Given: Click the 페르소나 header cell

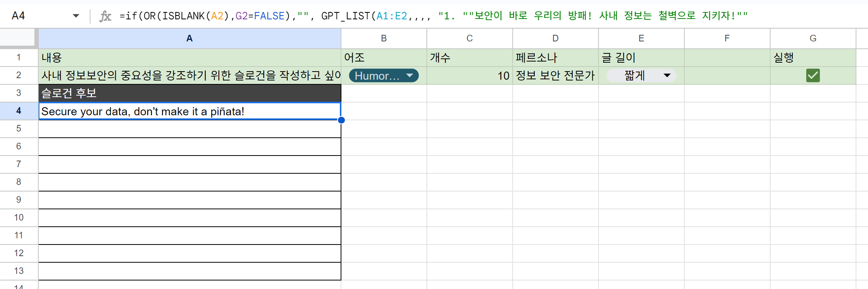Looking at the screenshot, I should coord(556,58).
